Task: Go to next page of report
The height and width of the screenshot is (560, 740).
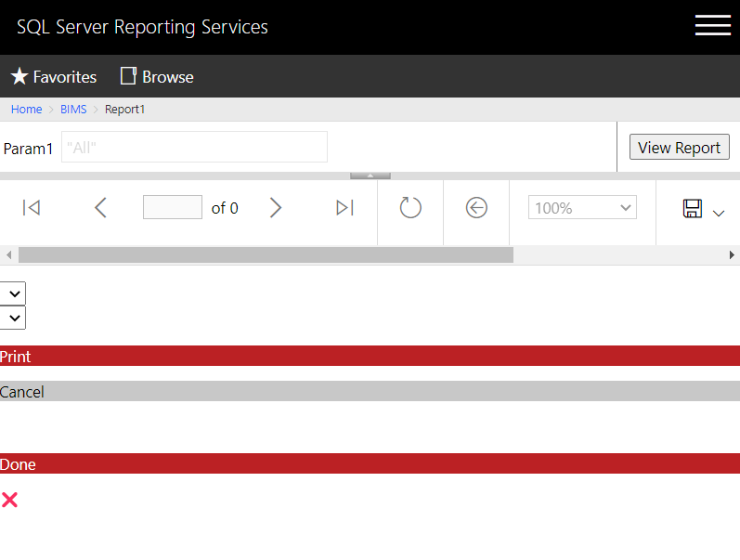Action: tap(276, 208)
